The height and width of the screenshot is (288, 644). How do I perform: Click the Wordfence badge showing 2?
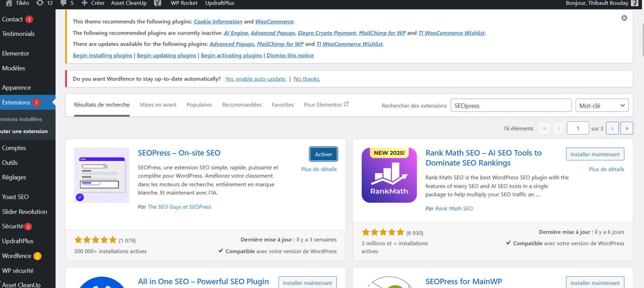[x=37, y=256]
